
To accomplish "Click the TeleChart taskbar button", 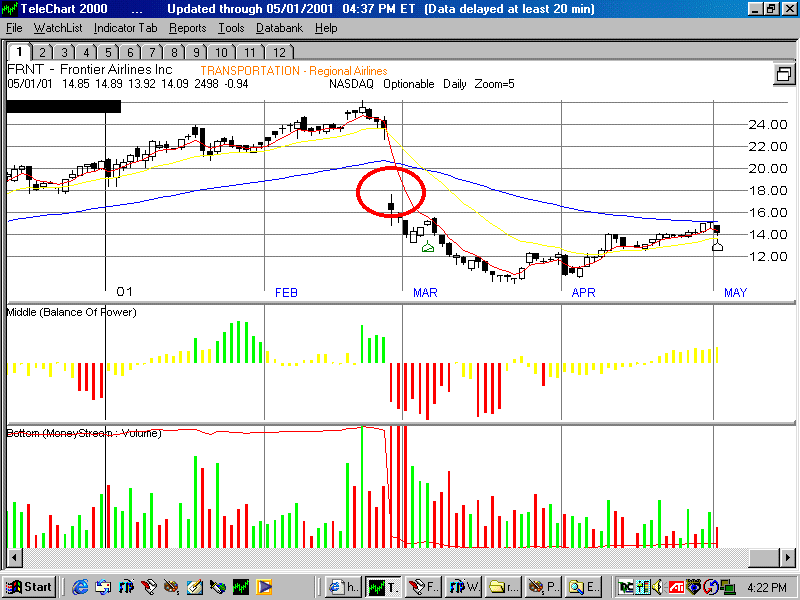I will pyautogui.click(x=383, y=587).
